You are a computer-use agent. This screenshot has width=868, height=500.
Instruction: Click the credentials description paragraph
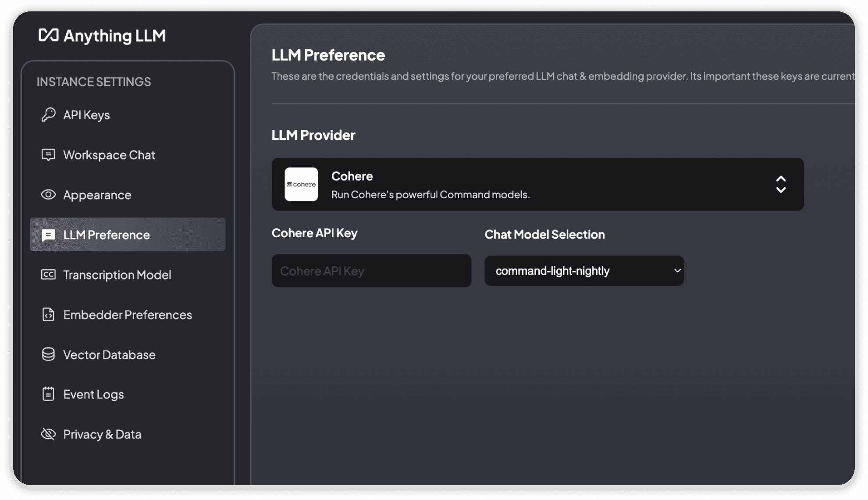pos(563,76)
